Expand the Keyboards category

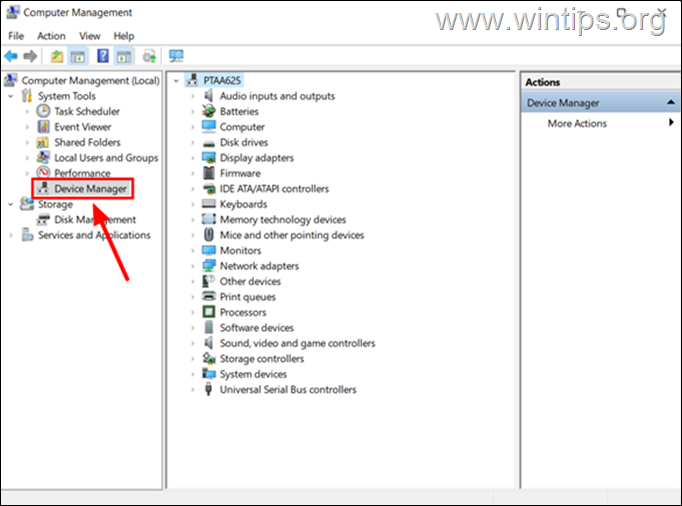tap(193, 204)
